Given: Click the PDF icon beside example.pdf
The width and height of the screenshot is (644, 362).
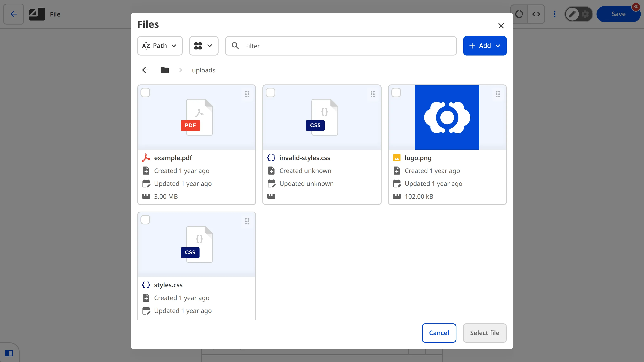Looking at the screenshot, I should [x=146, y=158].
